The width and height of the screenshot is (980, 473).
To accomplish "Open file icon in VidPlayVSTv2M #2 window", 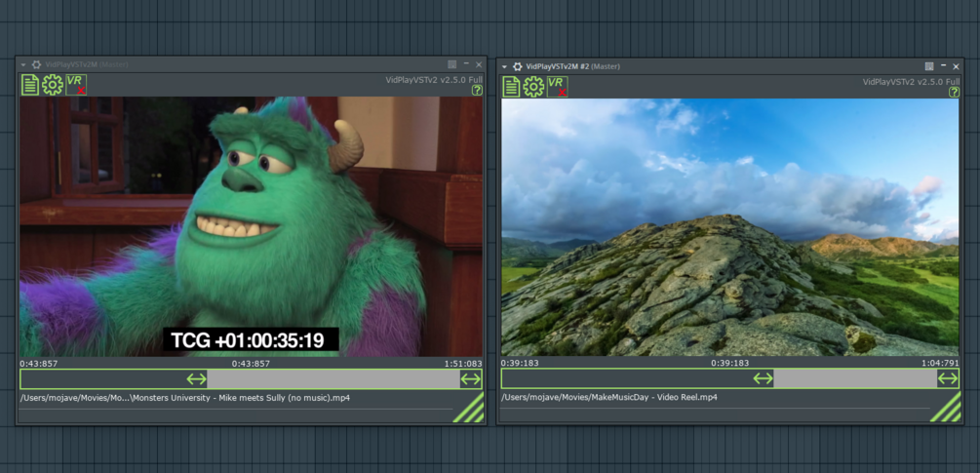I will click(x=511, y=87).
